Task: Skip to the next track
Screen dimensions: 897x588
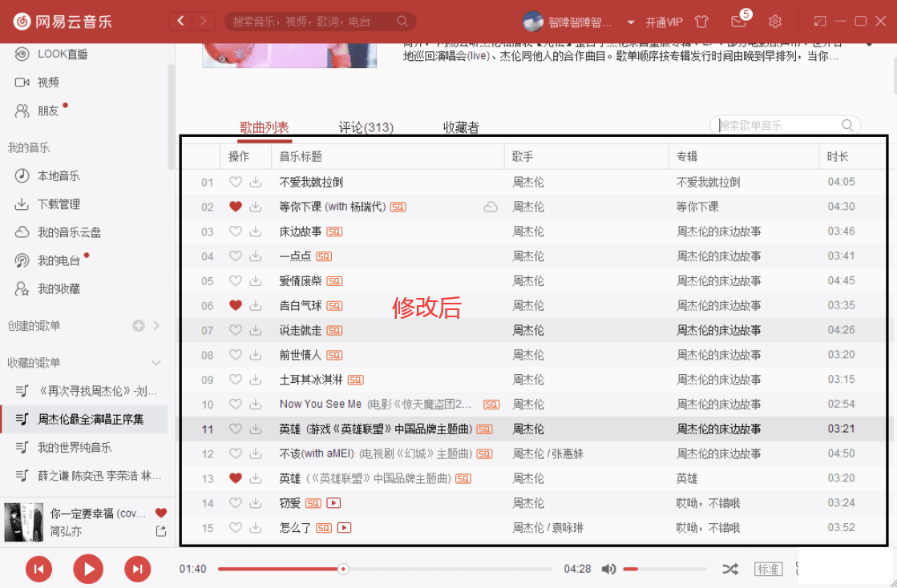Action: 137,569
